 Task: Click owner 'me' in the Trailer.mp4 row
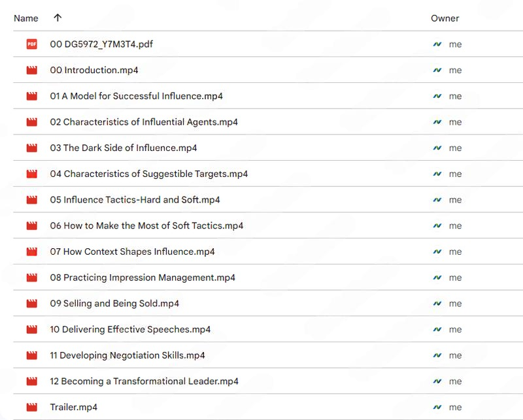pyautogui.click(x=455, y=408)
